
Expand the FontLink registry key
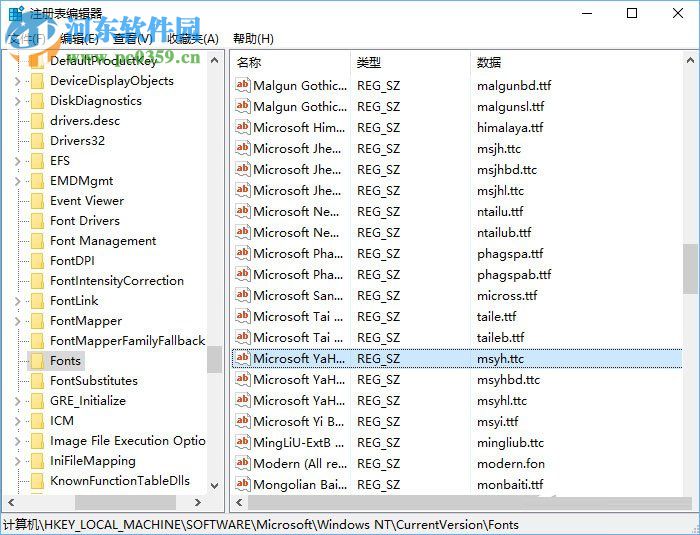(x=18, y=301)
